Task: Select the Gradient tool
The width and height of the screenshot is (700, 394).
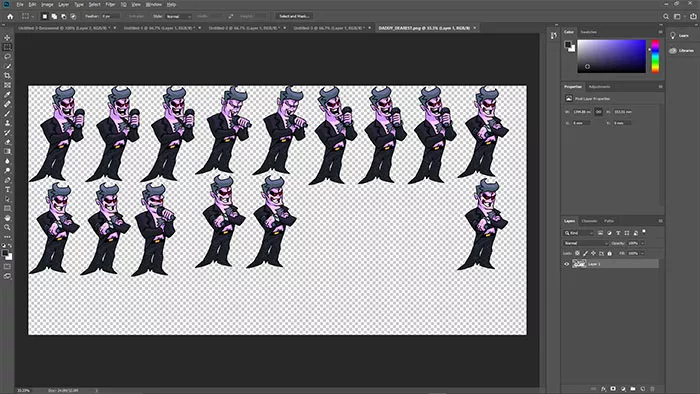Action: (x=7, y=151)
